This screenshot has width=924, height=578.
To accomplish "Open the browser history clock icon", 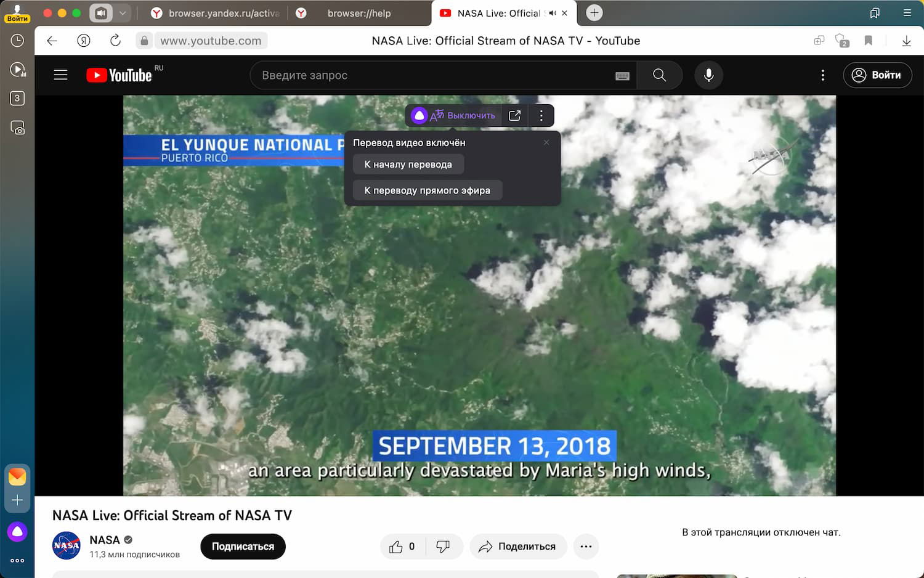I will coord(17,41).
